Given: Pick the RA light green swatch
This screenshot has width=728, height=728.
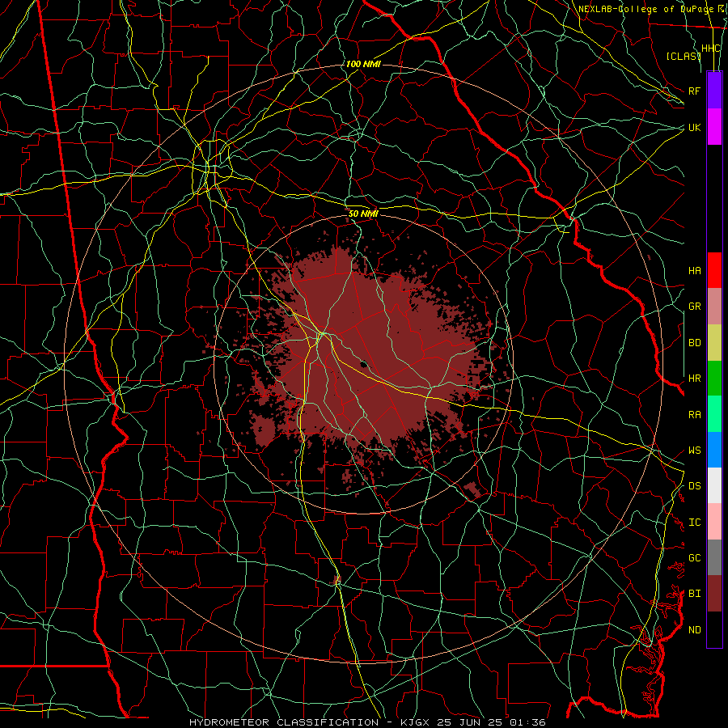Looking at the screenshot, I should coord(714,414).
